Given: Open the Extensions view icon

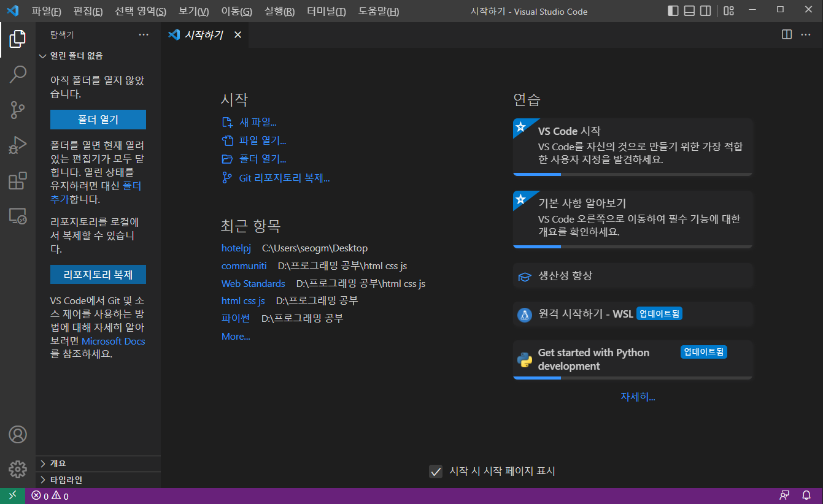Looking at the screenshot, I should tap(18, 181).
